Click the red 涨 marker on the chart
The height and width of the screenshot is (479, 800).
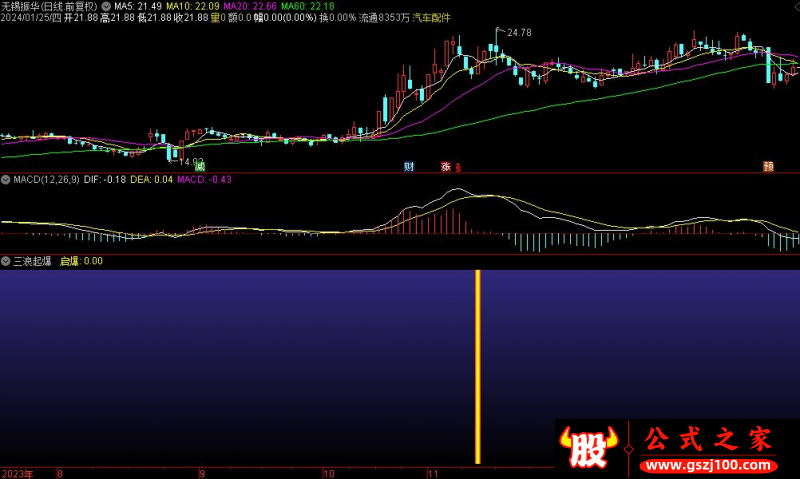point(445,166)
